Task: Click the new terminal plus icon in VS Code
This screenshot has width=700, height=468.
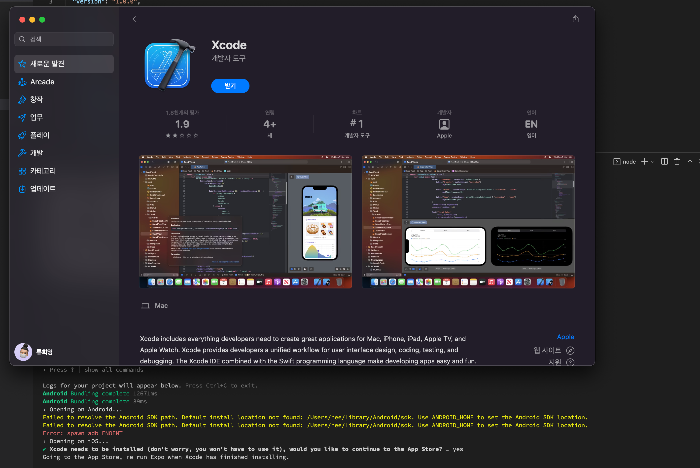Action: click(x=644, y=162)
